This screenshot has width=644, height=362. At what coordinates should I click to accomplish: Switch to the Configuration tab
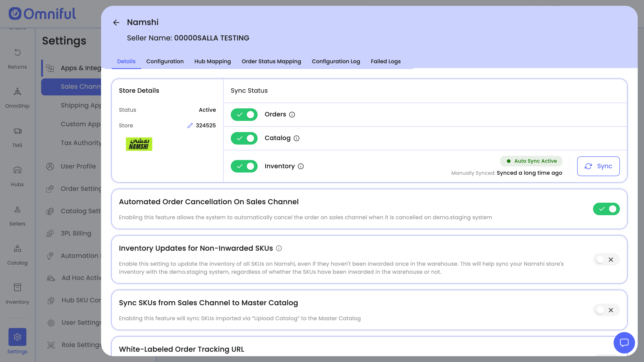coord(165,61)
